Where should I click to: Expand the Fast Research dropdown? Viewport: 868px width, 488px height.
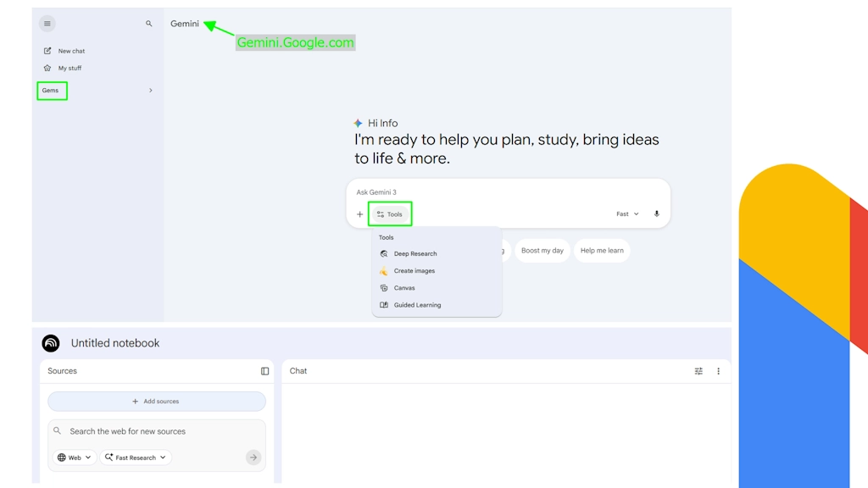136,457
